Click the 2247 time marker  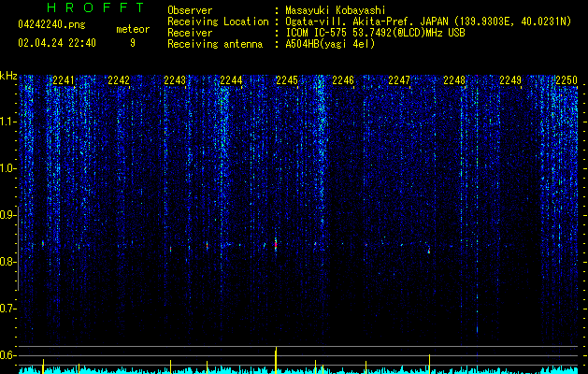[x=399, y=80]
